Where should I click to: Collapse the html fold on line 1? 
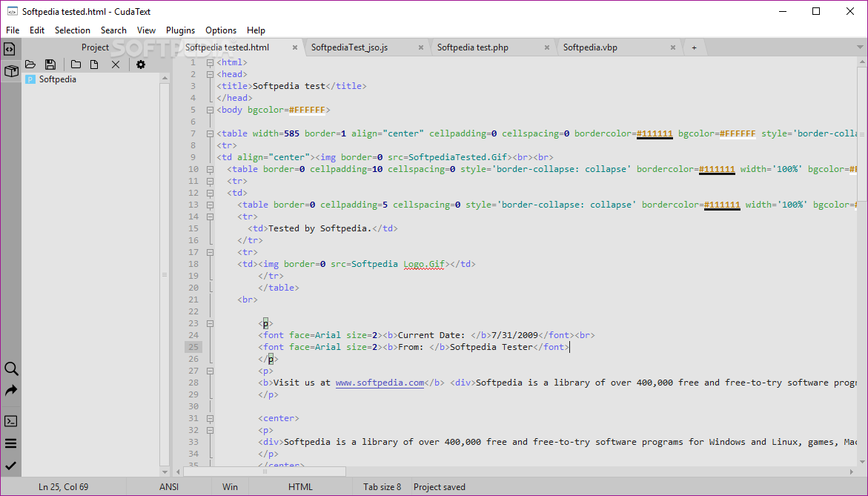click(210, 62)
